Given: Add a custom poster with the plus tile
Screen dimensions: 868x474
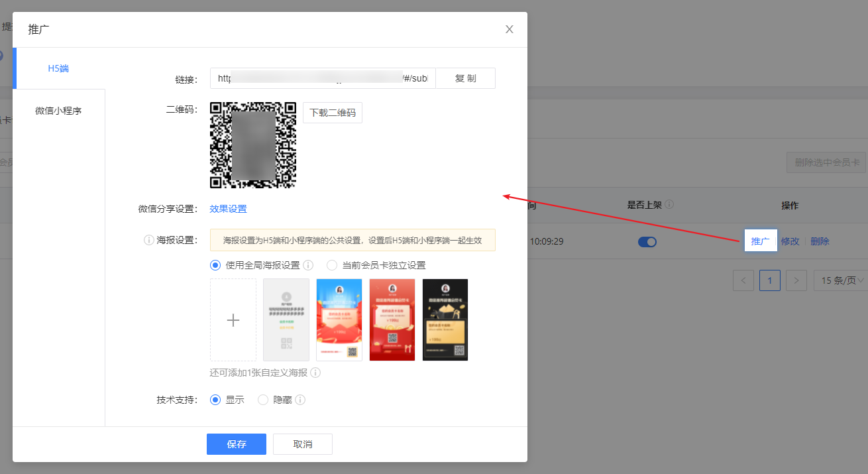Looking at the screenshot, I should coord(233,320).
